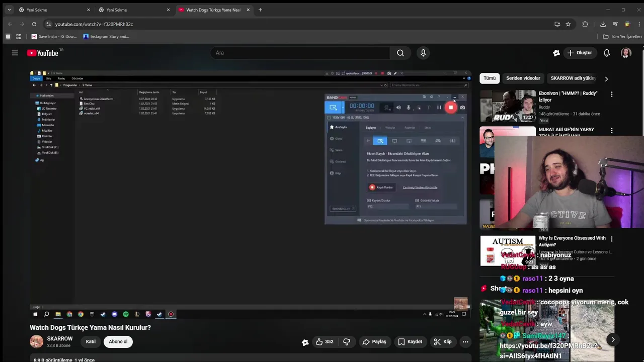Select the Tümü filter chip
The width and height of the screenshot is (644, 362).
pyautogui.click(x=490, y=78)
